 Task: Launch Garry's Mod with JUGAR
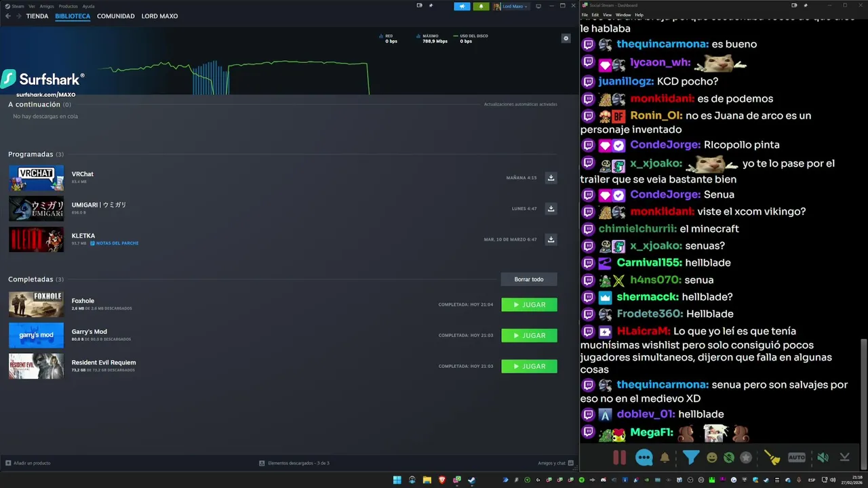click(x=529, y=335)
